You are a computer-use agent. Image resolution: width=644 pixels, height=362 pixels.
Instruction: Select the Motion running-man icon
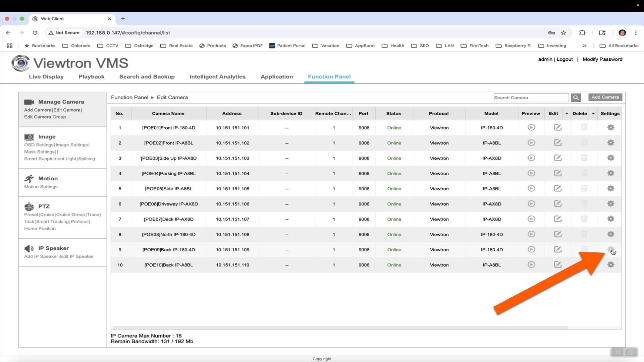29,179
